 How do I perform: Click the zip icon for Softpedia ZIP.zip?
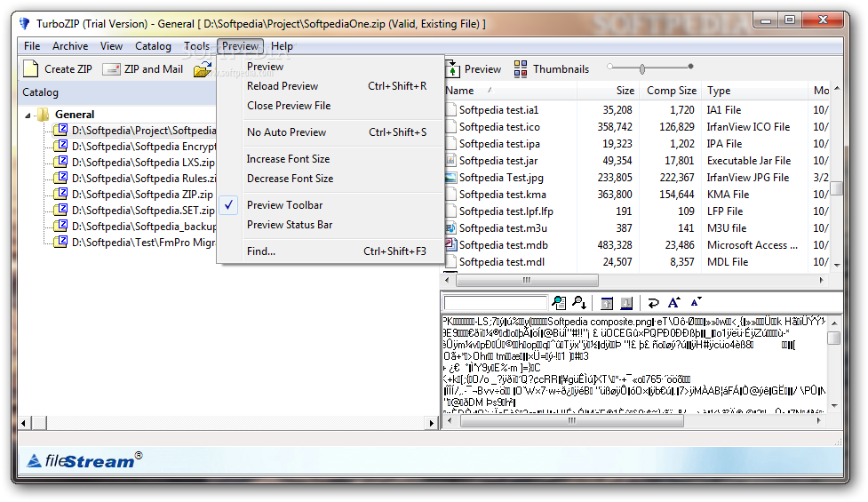click(x=60, y=195)
